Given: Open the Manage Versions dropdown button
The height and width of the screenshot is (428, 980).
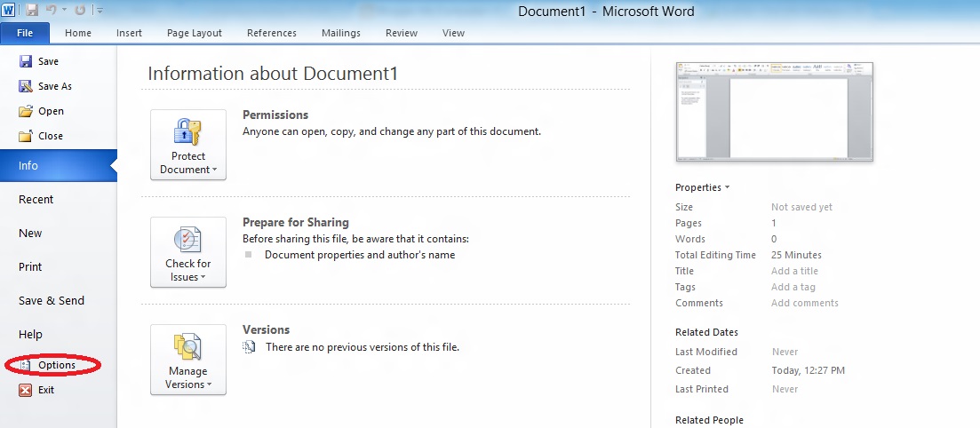Looking at the screenshot, I should pyautogui.click(x=188, y=360).
